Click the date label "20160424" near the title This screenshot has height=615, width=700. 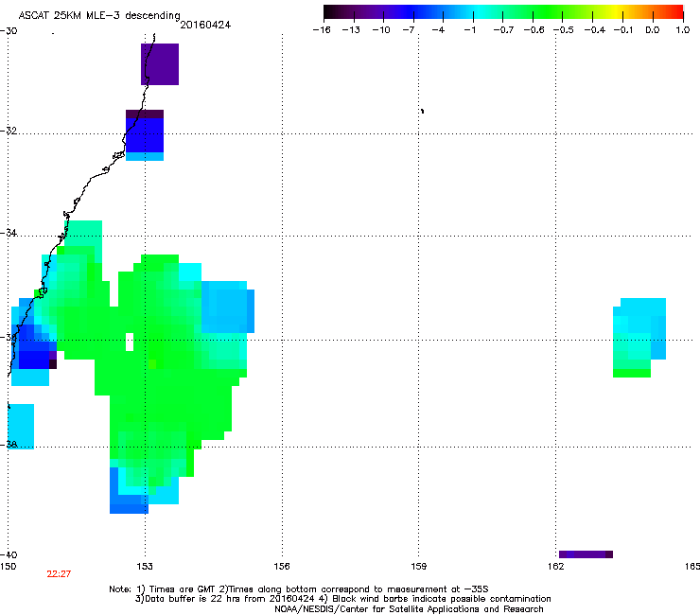tap(205, 25)
